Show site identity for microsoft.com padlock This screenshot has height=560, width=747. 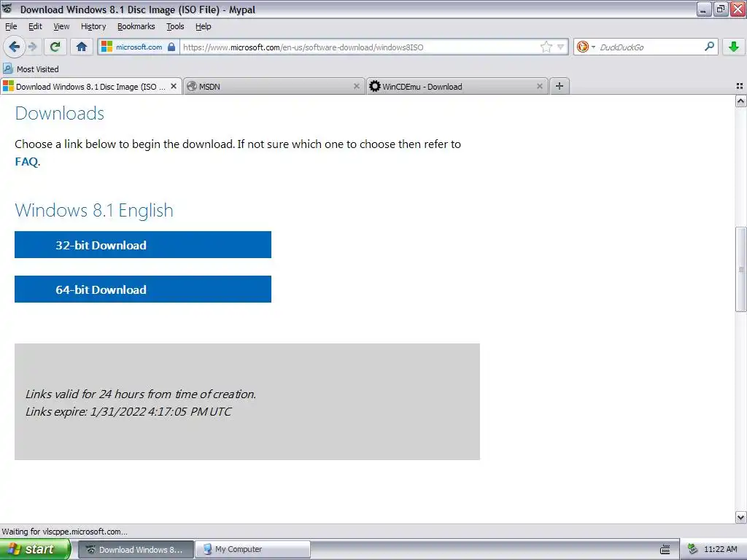tap(139, 47)
